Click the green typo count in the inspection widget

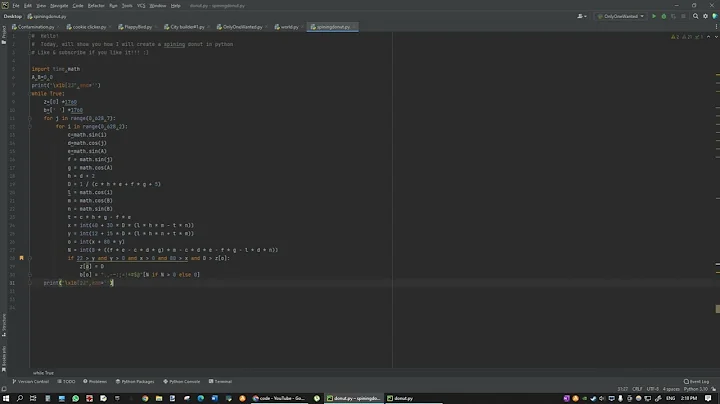coord(698,37)
